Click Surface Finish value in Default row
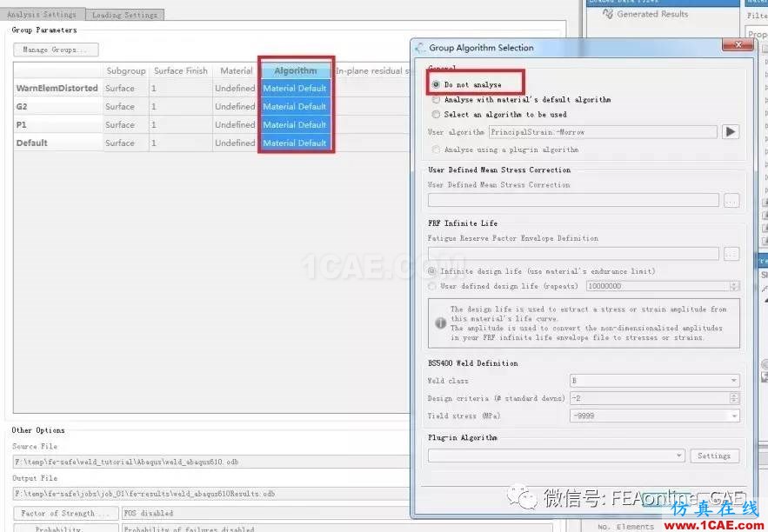Image resolution: width=768 pixels, height=532 pixels. [181, 143]
